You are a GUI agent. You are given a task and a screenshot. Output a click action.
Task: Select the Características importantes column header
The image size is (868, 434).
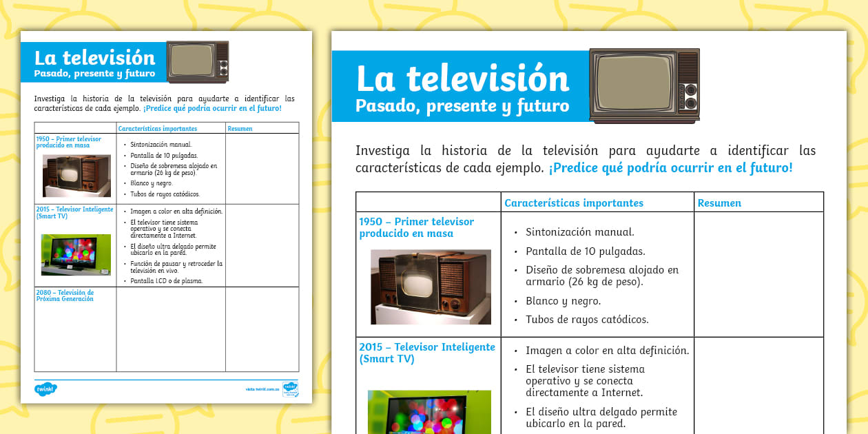[x=575, y=201]
